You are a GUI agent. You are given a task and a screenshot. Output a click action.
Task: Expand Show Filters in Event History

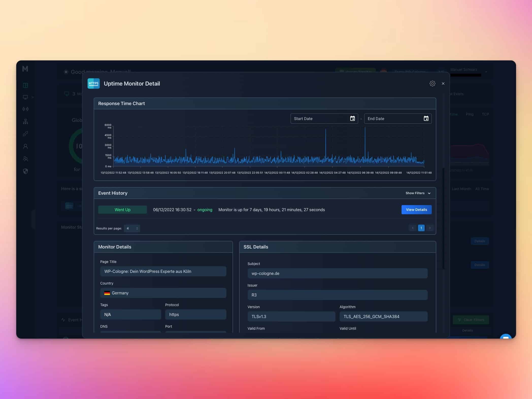point(418,193)
